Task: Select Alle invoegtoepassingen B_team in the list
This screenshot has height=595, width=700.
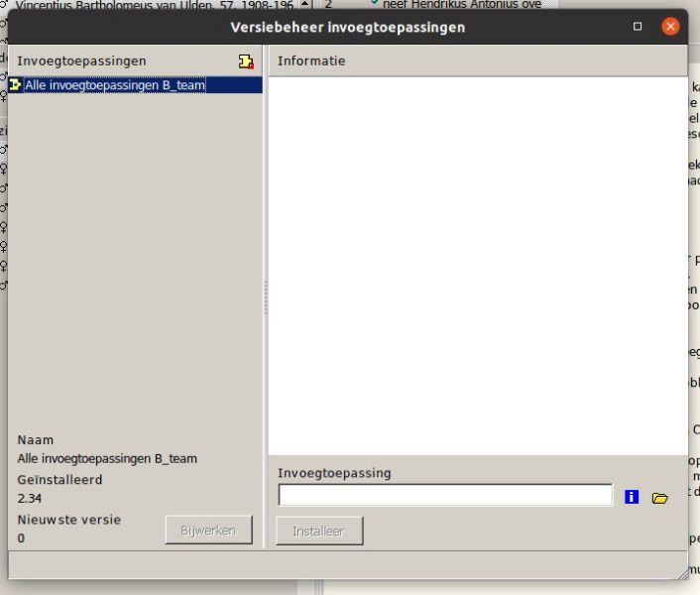Action: pos(114,85)
